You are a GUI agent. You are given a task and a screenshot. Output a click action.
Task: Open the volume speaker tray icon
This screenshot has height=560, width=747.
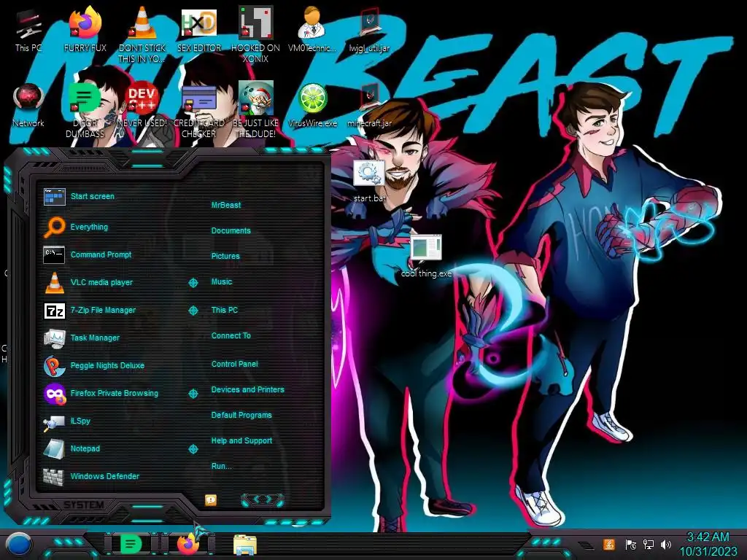click(666, 544)
